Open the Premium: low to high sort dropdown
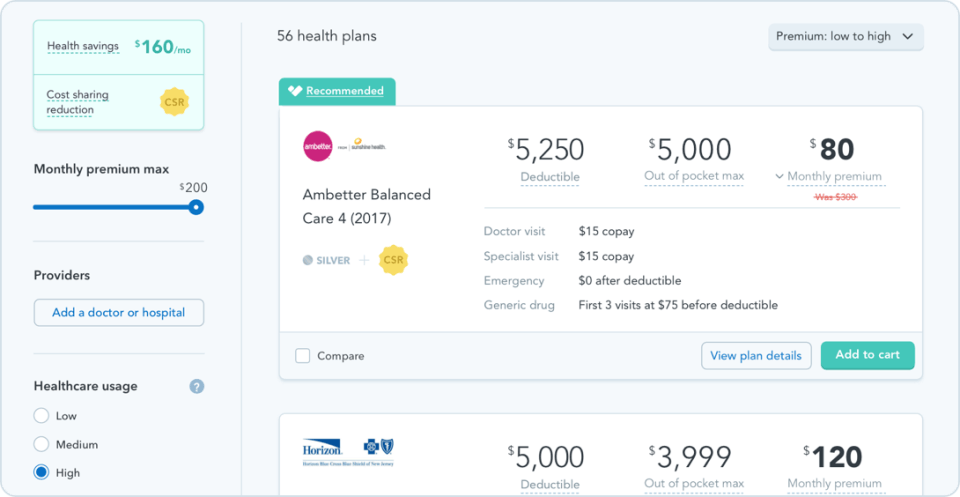This screenshot has width=960, height=497. (846, 37)
